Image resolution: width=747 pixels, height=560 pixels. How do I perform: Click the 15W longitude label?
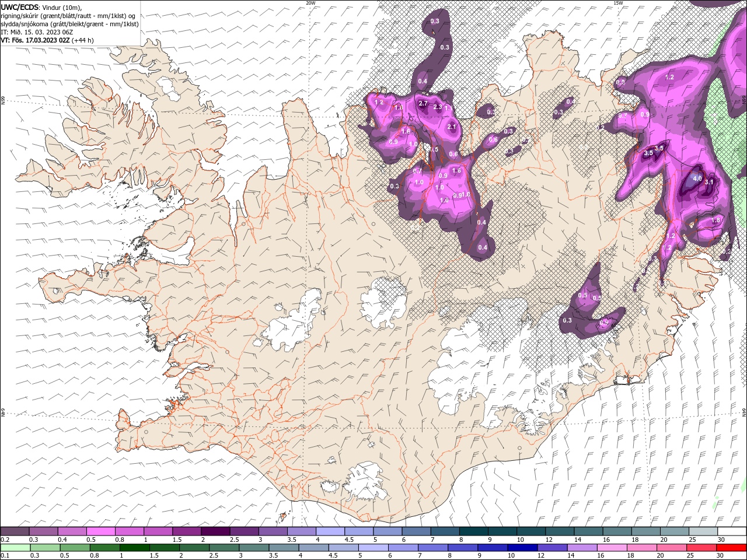click(x=618, y=3)
